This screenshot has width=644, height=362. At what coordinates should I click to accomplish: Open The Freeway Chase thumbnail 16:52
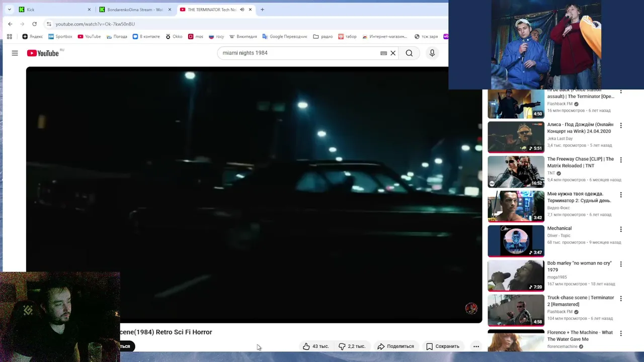click(x=516, y=171)
